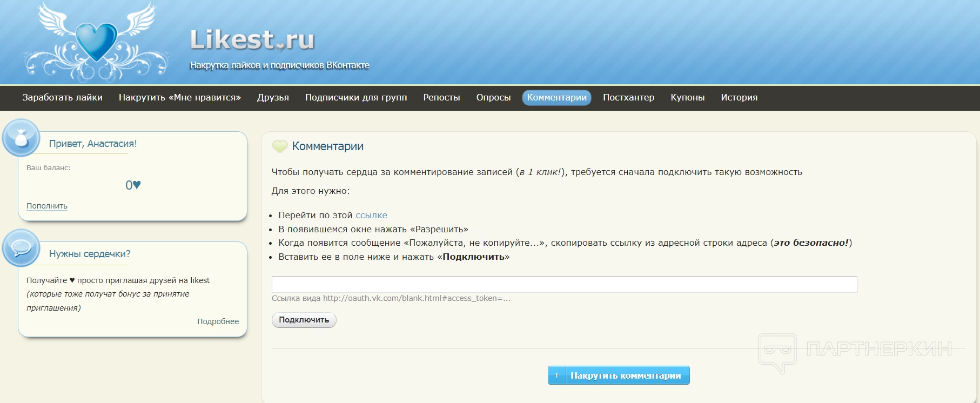Image resolution: width=980 pixels, height=403 pixels.
Task: Open the Репосты section
Action: (441, 98)
